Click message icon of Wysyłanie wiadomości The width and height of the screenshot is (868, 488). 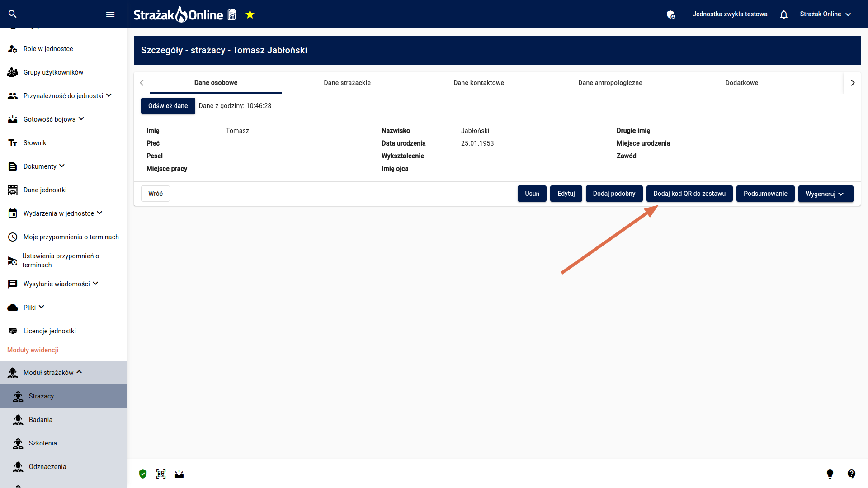13,284
